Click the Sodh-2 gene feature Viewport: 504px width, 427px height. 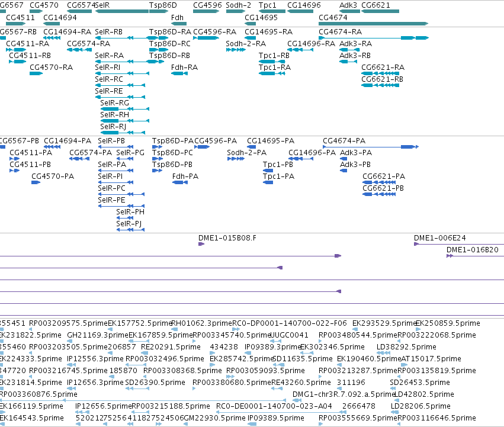pos(236,11)
